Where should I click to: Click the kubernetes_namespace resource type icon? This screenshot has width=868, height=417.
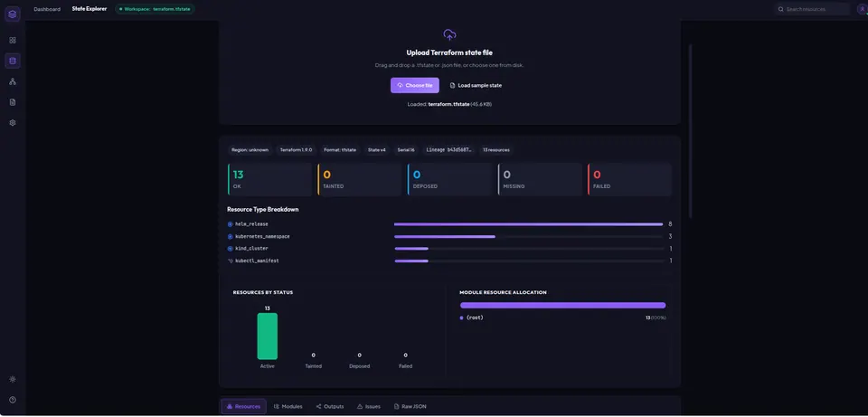click(x=231, y=236)
